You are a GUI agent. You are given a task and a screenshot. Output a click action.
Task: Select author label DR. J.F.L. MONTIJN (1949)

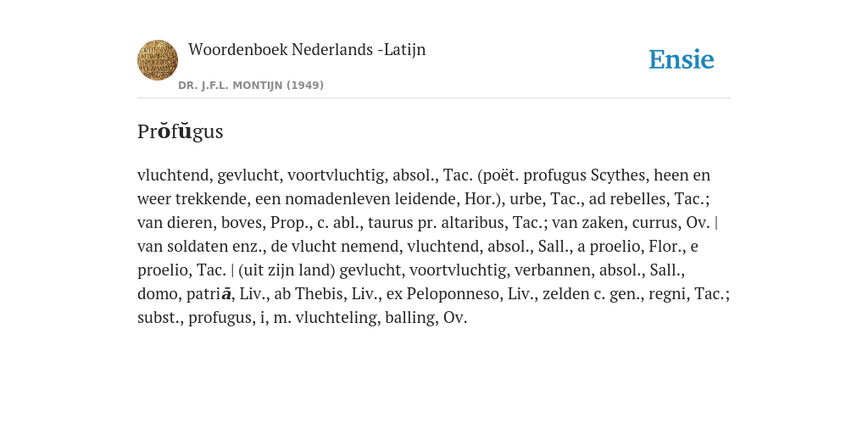click(x=251, y=86)
